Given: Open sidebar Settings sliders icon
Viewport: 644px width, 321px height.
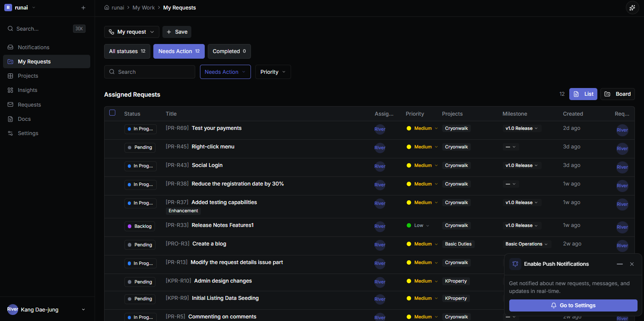Looking at the screenshot, I should (x=10, y=133).
